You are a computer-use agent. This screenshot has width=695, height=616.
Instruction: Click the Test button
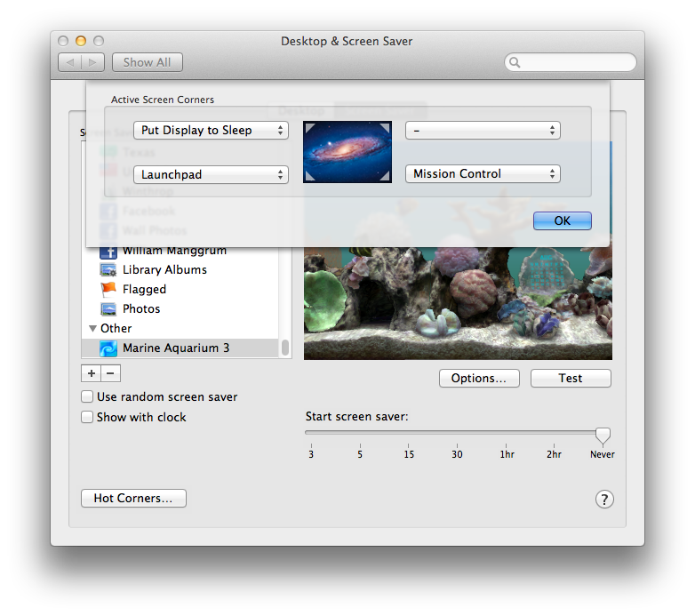pos(571,379)
